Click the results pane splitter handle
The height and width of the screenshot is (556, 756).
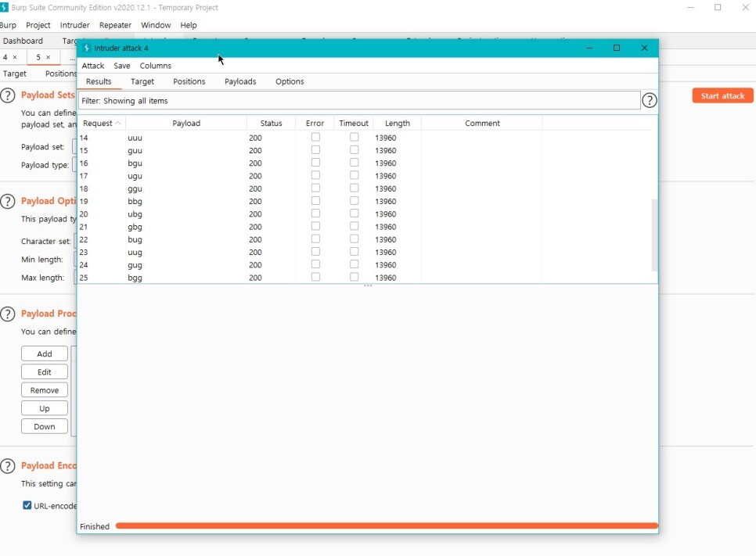(368, 285)
